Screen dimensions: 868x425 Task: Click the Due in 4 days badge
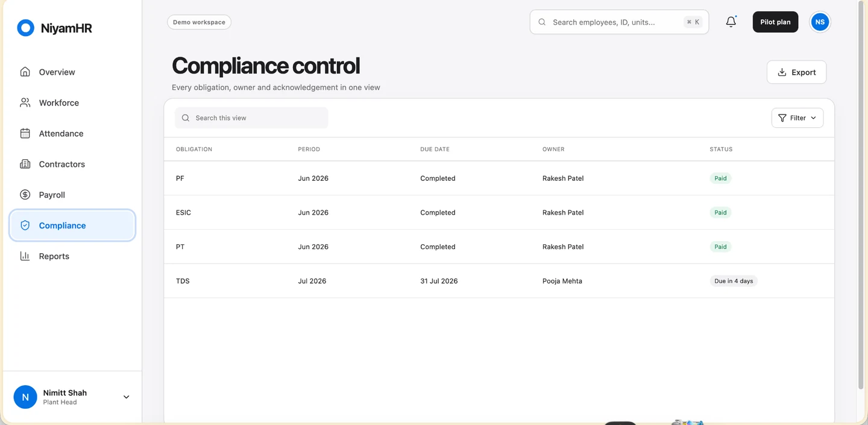734,282
